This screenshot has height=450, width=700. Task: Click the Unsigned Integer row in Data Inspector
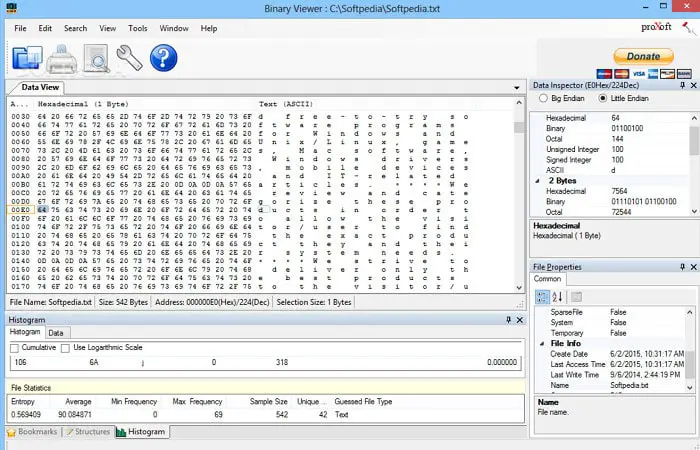(x=610, y=149)
